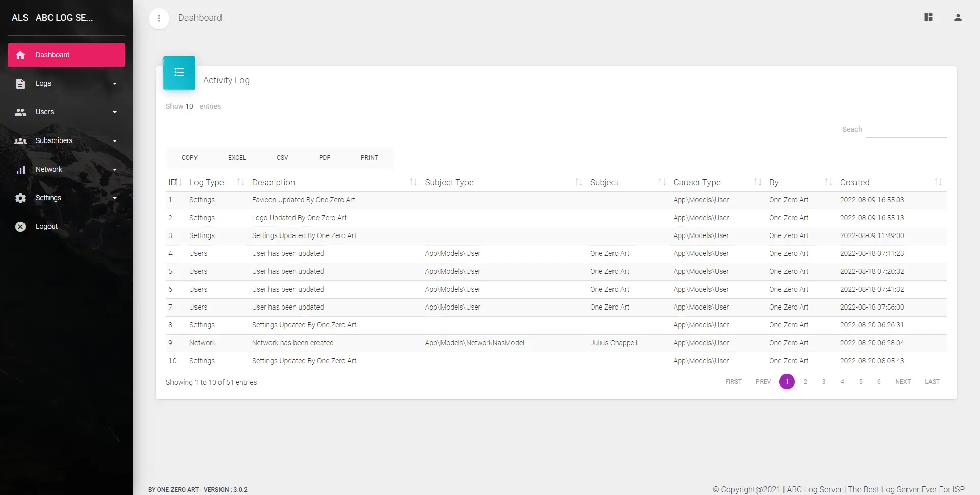Expand the Subscribers submenu arrow

[x=115, y=141]
